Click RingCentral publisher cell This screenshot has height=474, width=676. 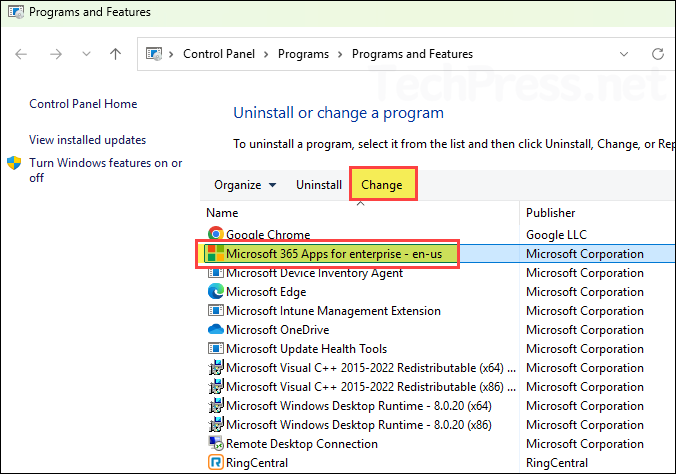(557, 463)
